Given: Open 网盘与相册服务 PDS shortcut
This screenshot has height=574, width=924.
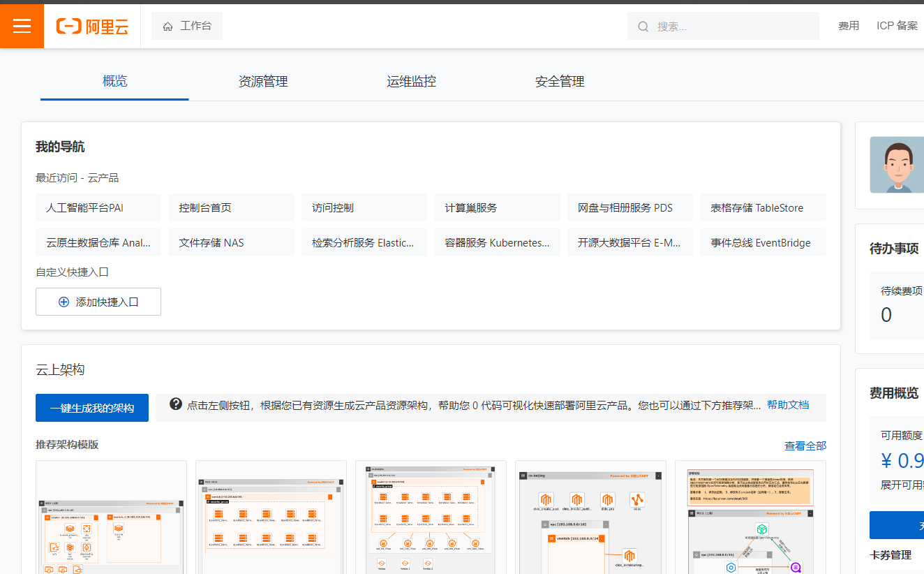Looking at the screenshot, I should pyautogui.click(x=630, y=207).
